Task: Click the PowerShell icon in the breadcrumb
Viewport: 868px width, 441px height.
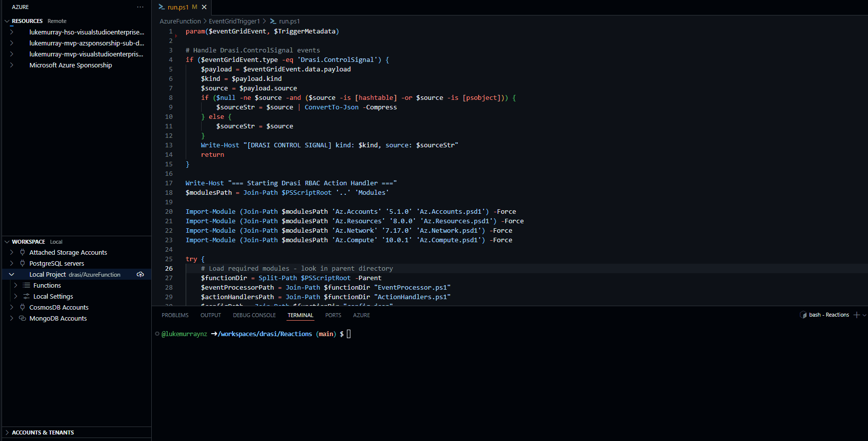Action: pyautogui.click(x=273, y=21)
